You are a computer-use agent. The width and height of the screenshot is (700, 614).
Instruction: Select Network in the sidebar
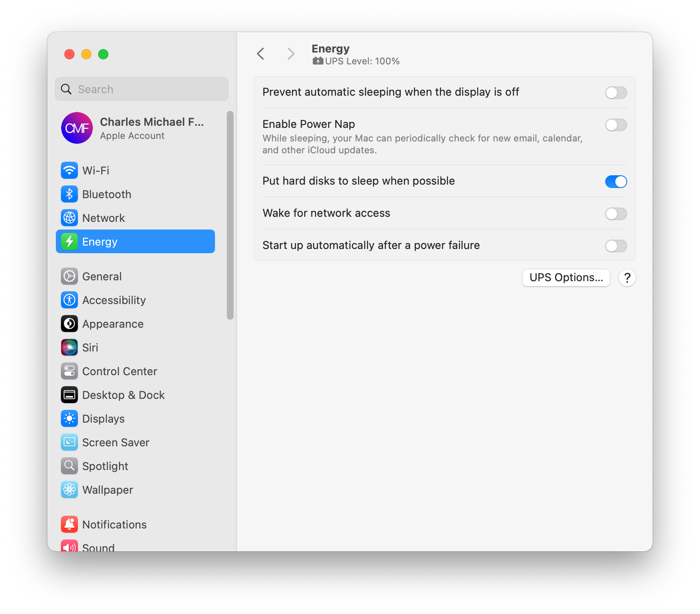pyautogui.click(x=135, y=218)
